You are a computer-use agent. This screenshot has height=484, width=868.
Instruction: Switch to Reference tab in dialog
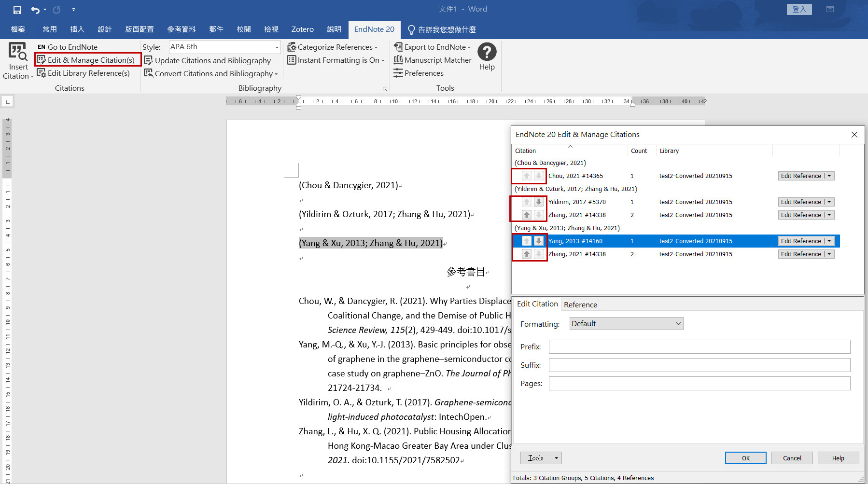pyautogui.click(x=580, y=304)
